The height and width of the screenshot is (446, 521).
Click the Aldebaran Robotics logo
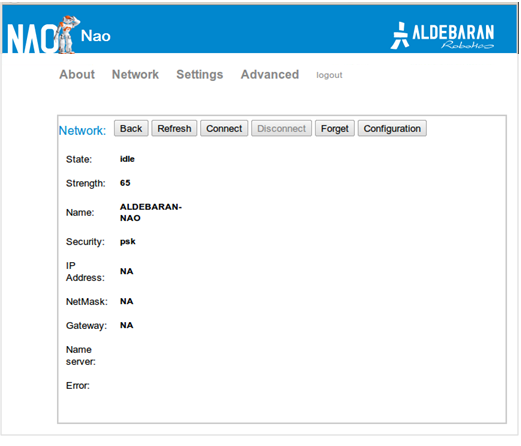click(x=442, y=36)
